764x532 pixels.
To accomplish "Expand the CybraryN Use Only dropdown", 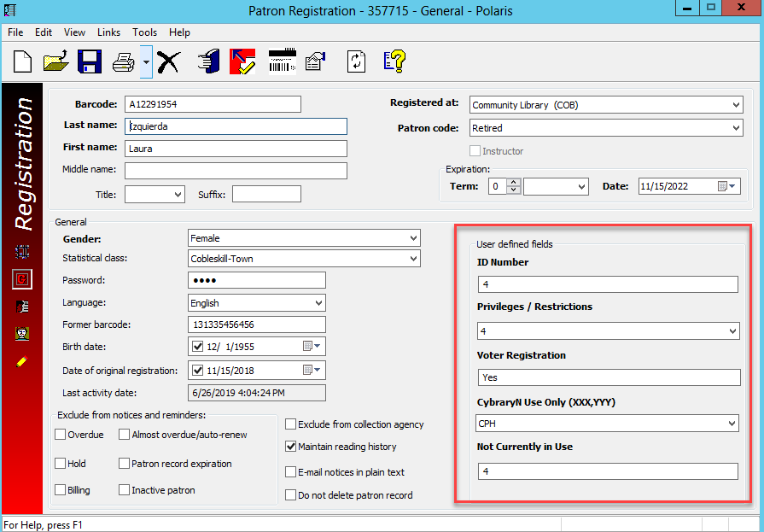I will tap(732, 423).
